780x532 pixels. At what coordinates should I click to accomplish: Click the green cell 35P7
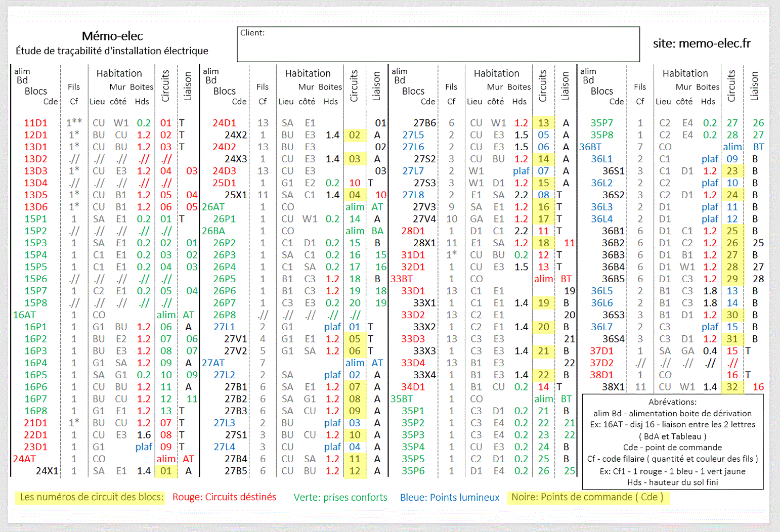(601, 123)
